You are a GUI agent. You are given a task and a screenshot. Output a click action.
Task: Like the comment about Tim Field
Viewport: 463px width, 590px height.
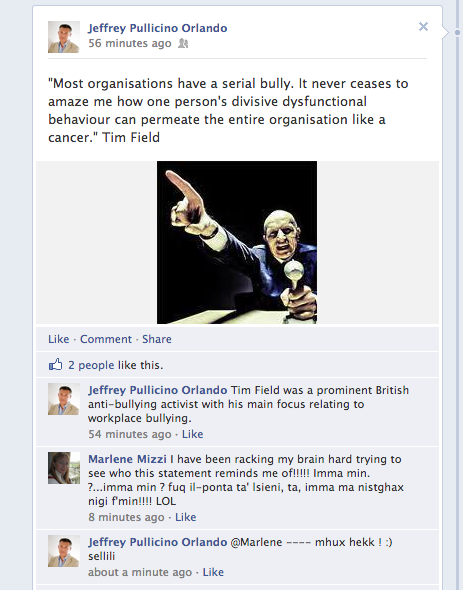[x=192, y=434]
